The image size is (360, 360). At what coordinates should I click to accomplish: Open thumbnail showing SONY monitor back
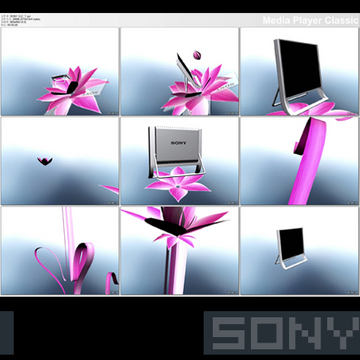[180, 161]
